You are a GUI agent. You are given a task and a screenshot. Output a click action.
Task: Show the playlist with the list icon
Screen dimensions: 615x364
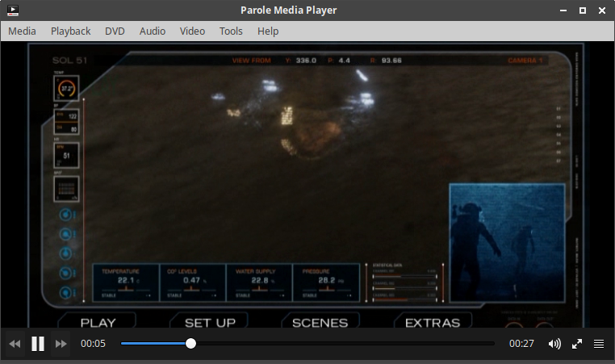pyautogui.click(x=599, y=344)
